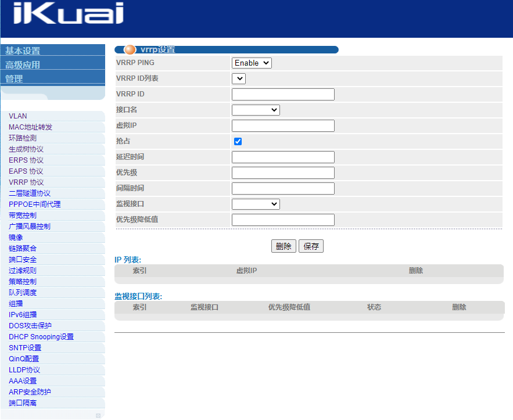Screen dimensions: 513x420
Task: Open the 镜像 page
Action: coord(16,238)
